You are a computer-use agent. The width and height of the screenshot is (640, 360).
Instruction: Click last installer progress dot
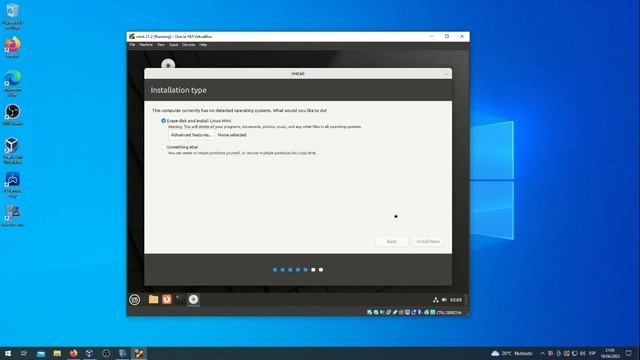click(321, 270)
